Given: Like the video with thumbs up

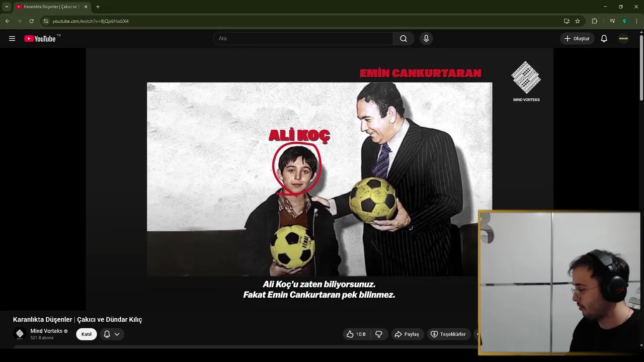Looking at the screenshot, I should tap(356, 334).
